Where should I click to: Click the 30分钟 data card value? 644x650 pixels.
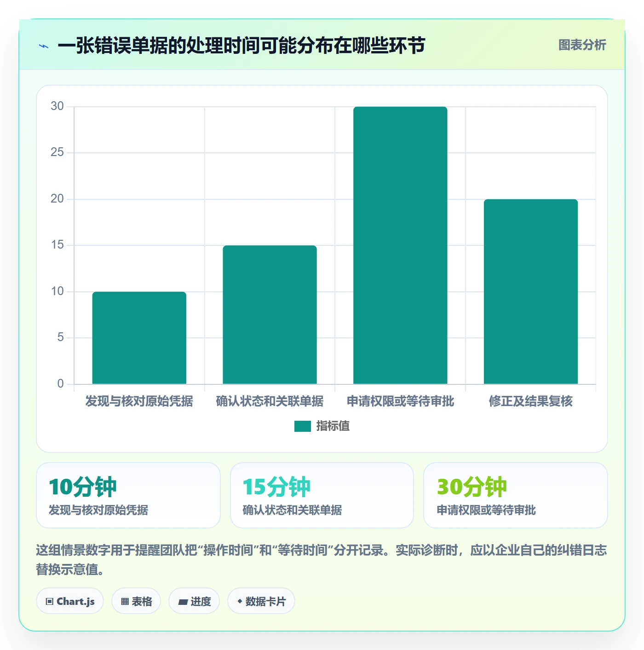coord(471,487)
